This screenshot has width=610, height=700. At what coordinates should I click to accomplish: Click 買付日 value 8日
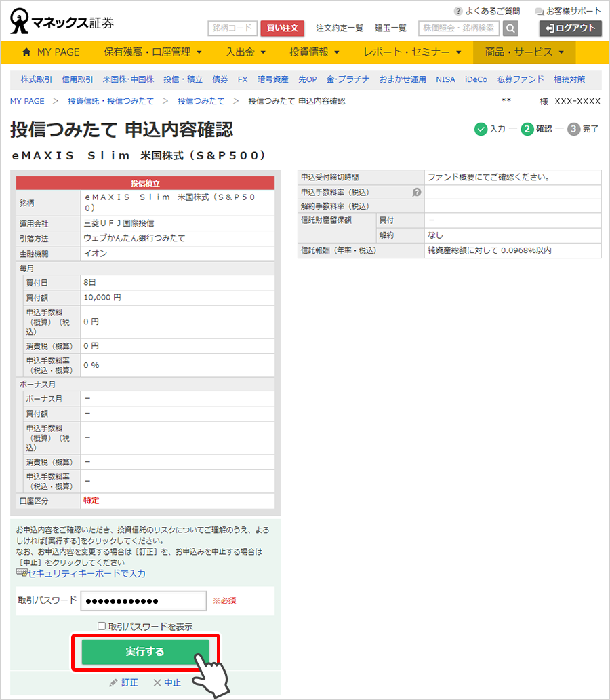pos(89,282)
